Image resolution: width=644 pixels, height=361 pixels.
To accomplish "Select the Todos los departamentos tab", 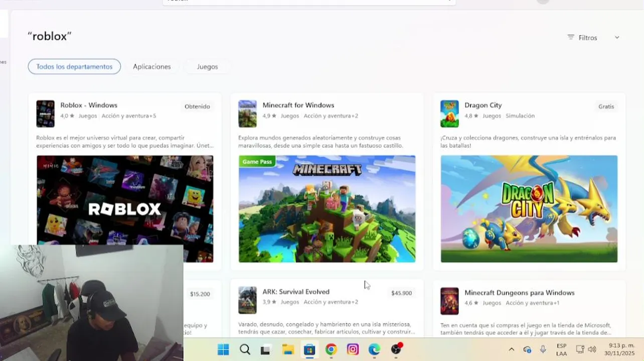I will point(74,67).
